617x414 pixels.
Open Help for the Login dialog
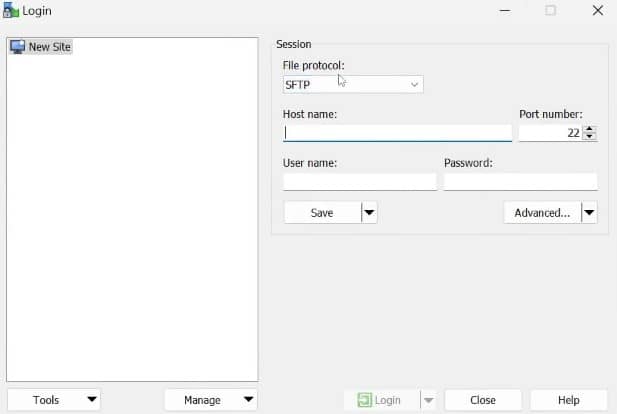click(x=568, y=400)
